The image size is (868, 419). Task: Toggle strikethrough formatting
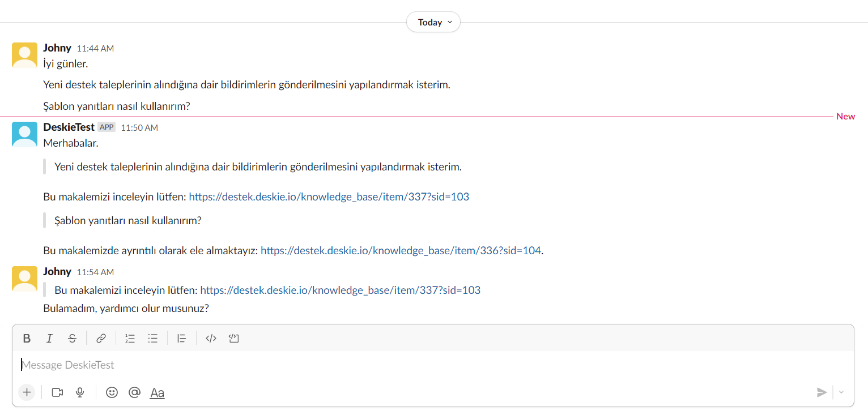point(72,339)
